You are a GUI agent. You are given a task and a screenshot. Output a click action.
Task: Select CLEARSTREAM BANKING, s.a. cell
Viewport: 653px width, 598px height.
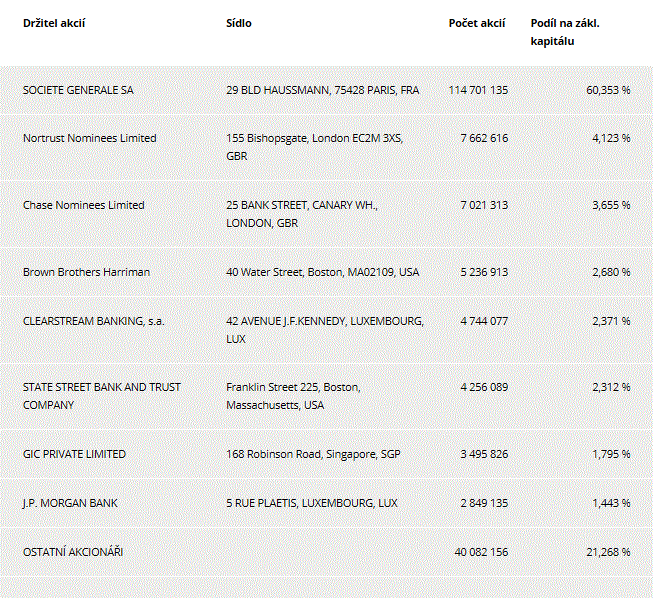[94, 321]
